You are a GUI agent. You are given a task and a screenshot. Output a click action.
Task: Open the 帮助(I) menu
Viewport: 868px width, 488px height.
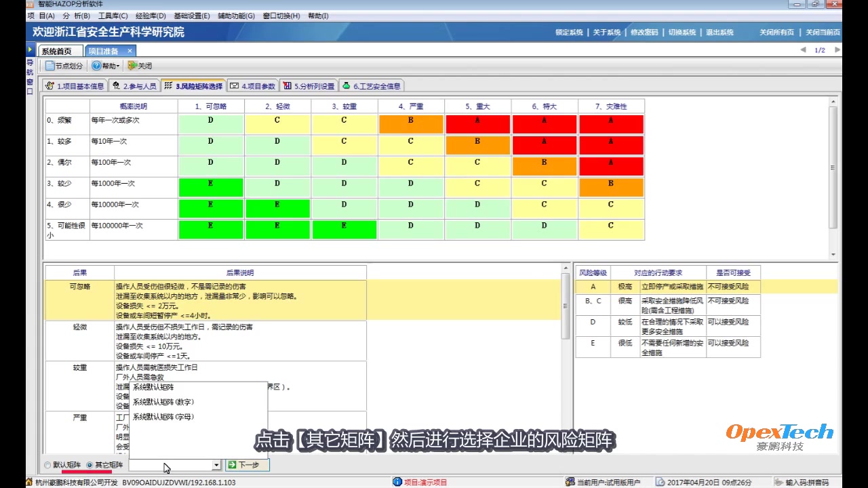point(318,16)
